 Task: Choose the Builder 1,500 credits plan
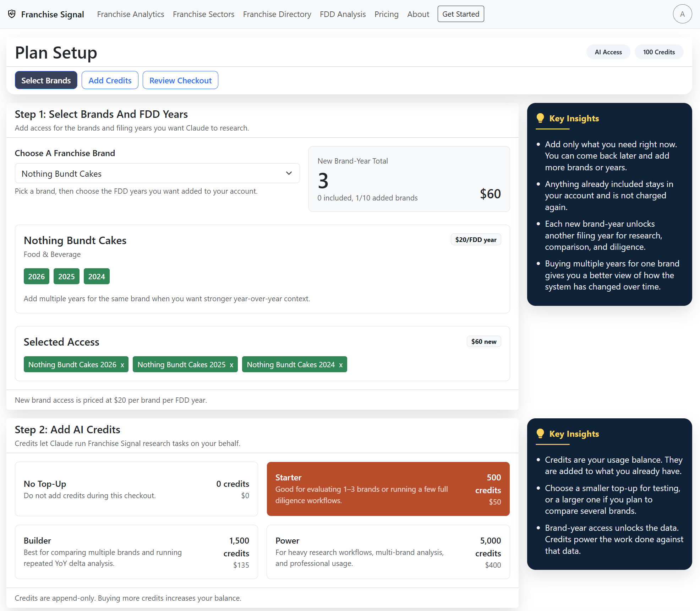(136, 552)
